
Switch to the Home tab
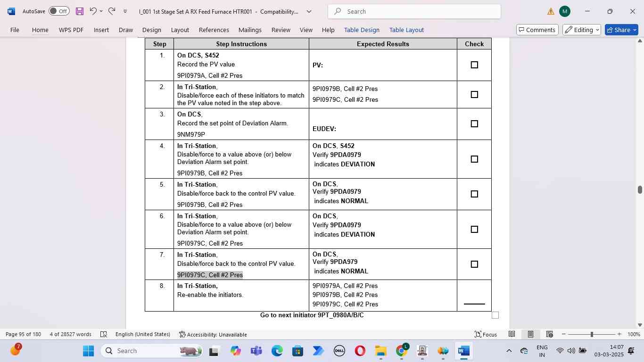(40, 30)
